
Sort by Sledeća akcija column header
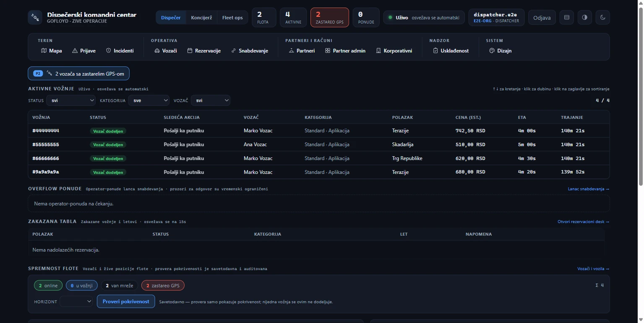pyautogui.click(x=182, y=118)
